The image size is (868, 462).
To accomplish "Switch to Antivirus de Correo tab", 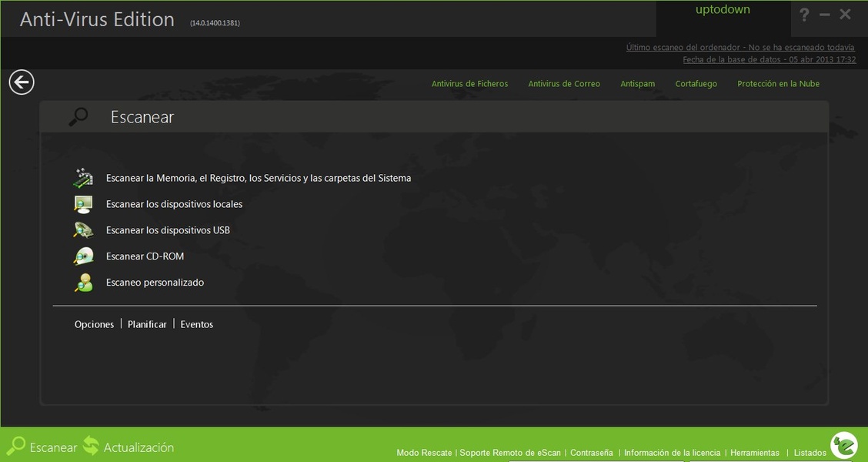I will [564, 84].
